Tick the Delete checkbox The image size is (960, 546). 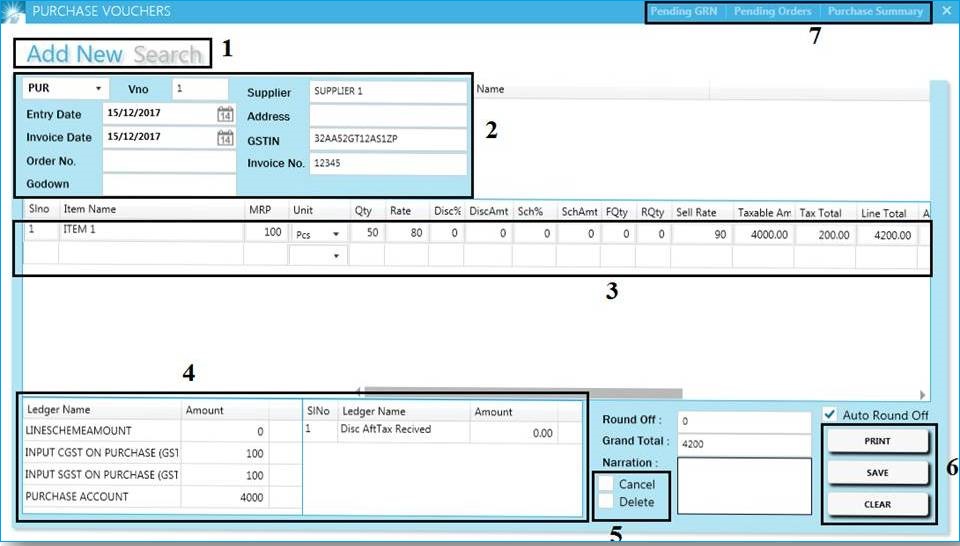tap(606, 501)
